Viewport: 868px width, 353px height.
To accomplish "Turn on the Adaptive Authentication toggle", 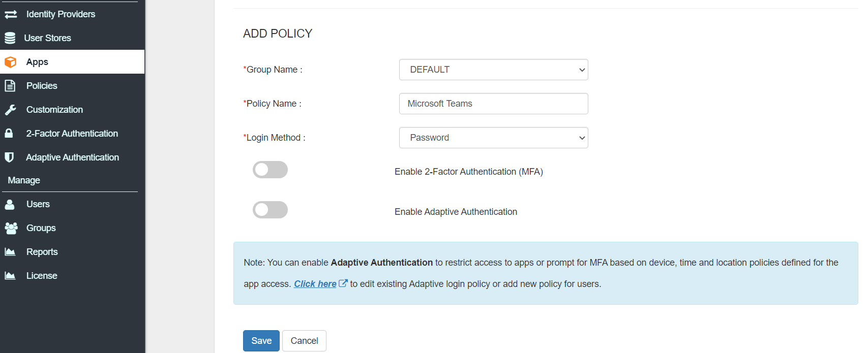I will 270,210.
